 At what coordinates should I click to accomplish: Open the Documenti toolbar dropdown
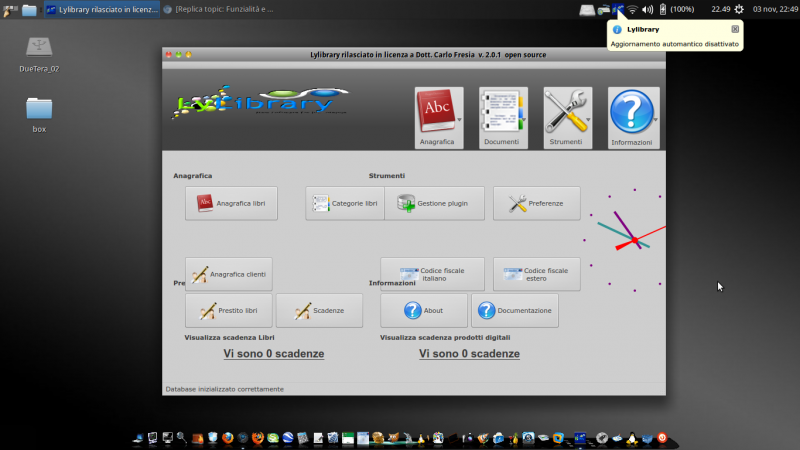[x=503, y=118]
